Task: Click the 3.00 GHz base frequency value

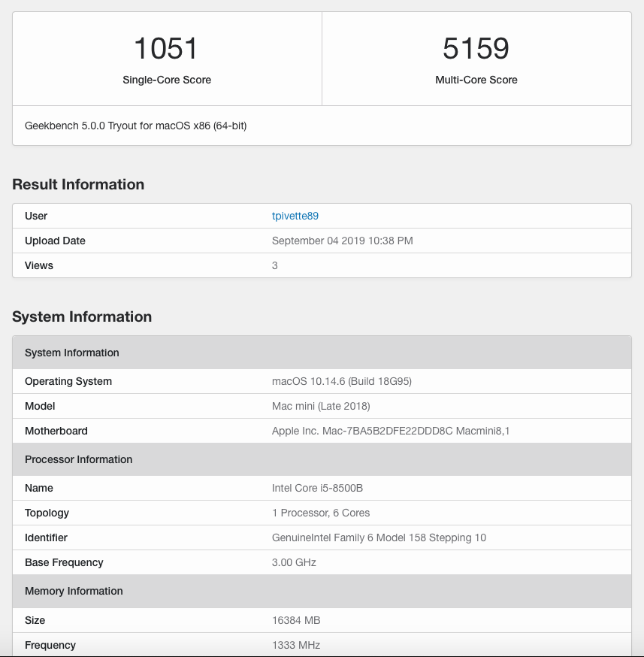Action: tap(294, 562)
